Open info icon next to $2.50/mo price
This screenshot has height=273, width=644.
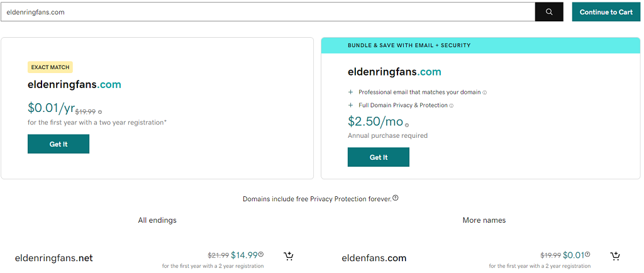[x=407, y=125]
